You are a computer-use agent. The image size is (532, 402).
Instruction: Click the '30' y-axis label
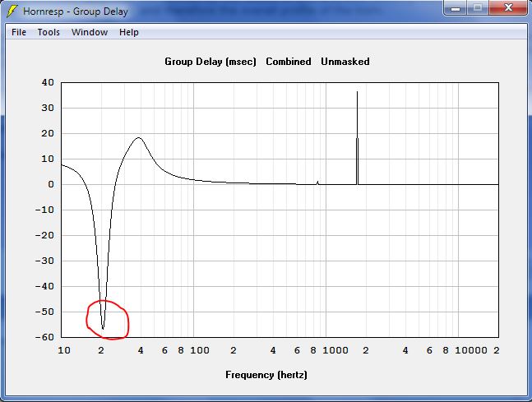pyautogui.click(x=48, y=108)
